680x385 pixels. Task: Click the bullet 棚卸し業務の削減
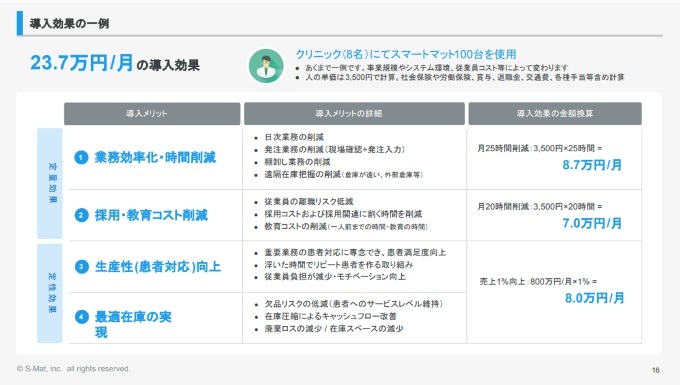pyautogui.click(x=298, y=162)
